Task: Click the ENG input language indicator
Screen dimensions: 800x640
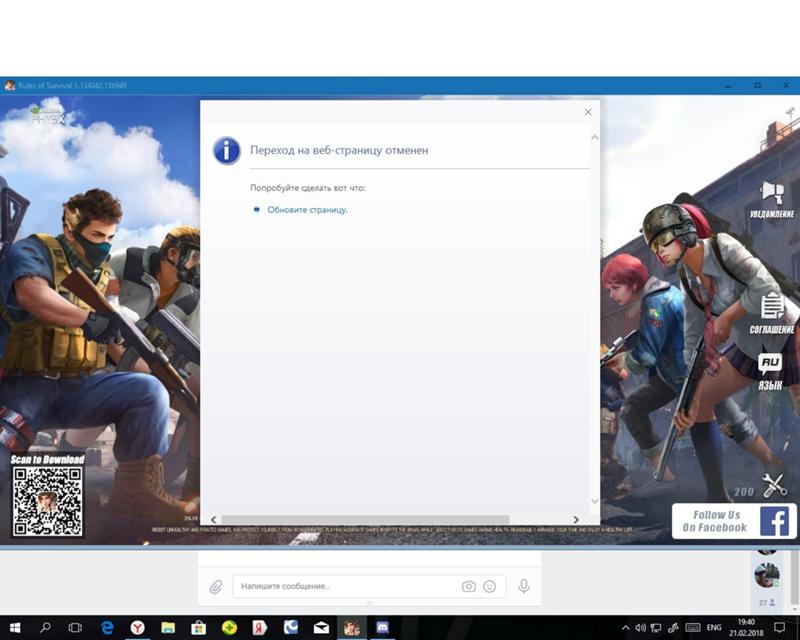Action: [x=714, y=628]
